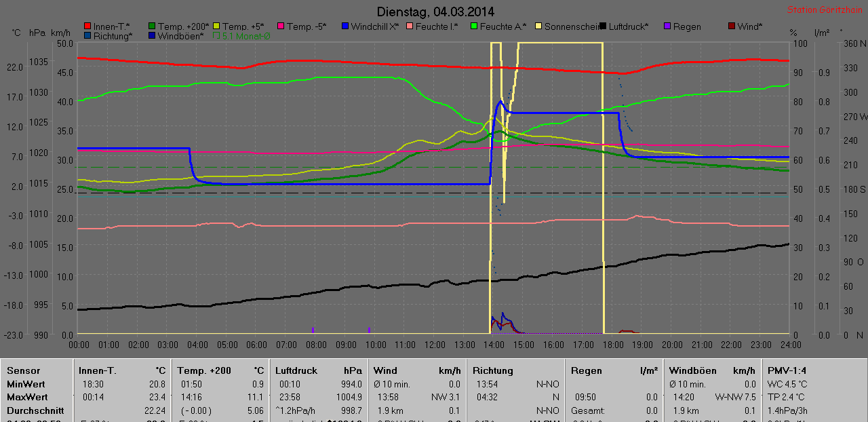Click the 12:00 time axis marker
This screenshot has width=868, height=422.
433,345
